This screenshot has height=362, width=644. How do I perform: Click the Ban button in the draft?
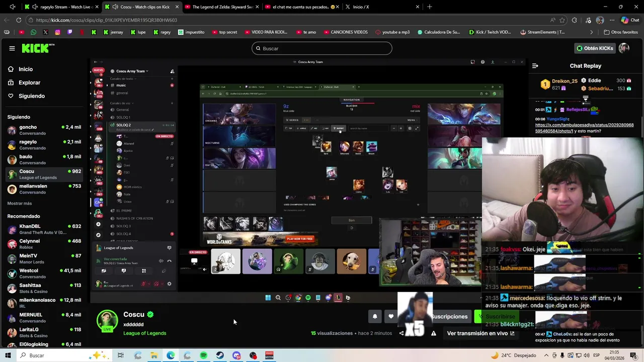pyautogui.click(x=352, y=220)
